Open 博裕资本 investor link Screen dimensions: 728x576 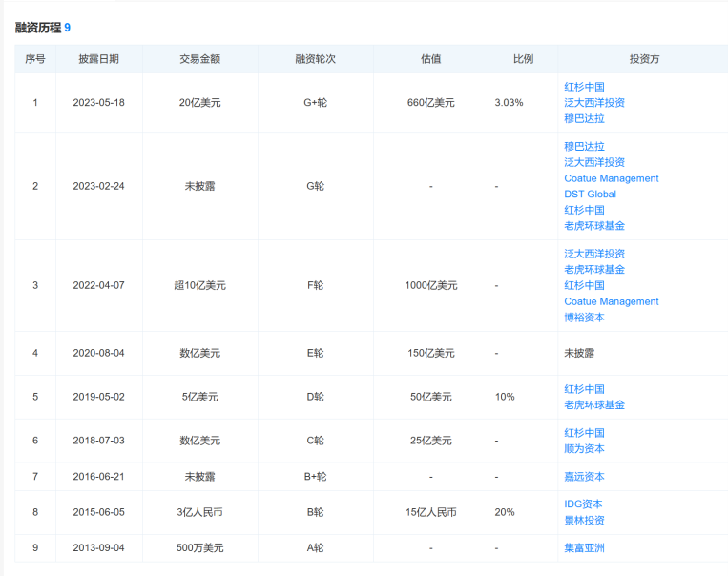click(584, 317)
